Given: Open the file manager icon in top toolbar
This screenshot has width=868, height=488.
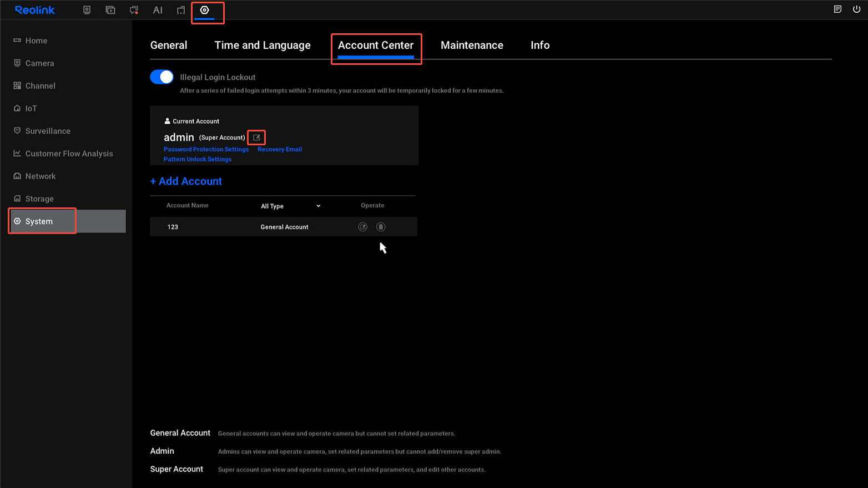Looking at the screenshot, I should pos(180,9).
